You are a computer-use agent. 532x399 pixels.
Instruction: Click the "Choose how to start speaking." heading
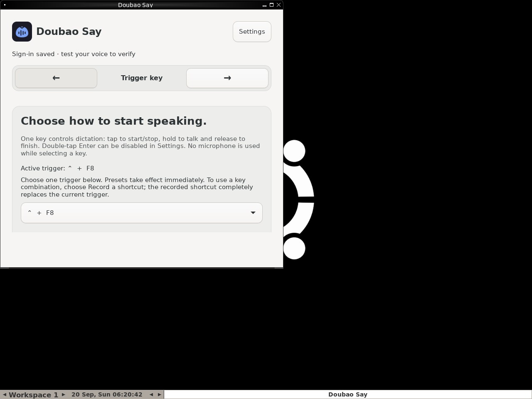(x=114, y=121)
